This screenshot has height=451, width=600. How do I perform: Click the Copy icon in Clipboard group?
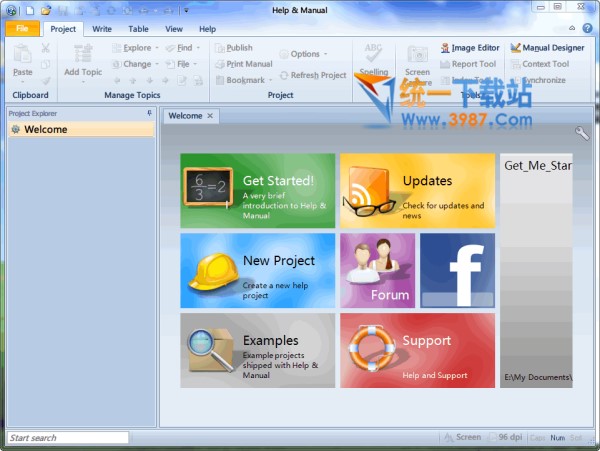46,64
